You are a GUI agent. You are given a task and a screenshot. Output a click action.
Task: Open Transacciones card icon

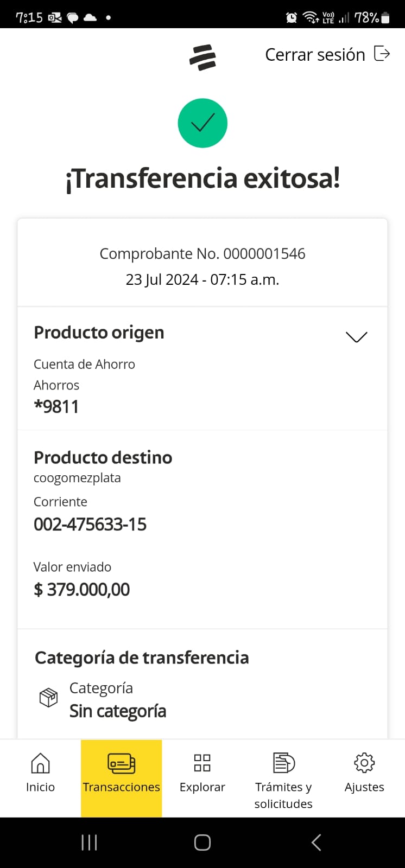[x=121, y=763]
